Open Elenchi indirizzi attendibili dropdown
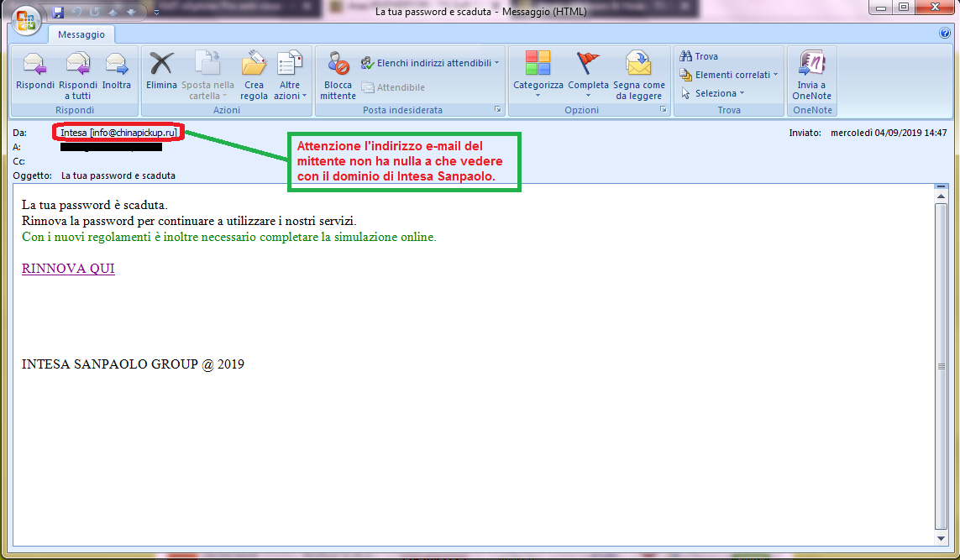Viewport: 960px width, 560px height. point(429,62)
